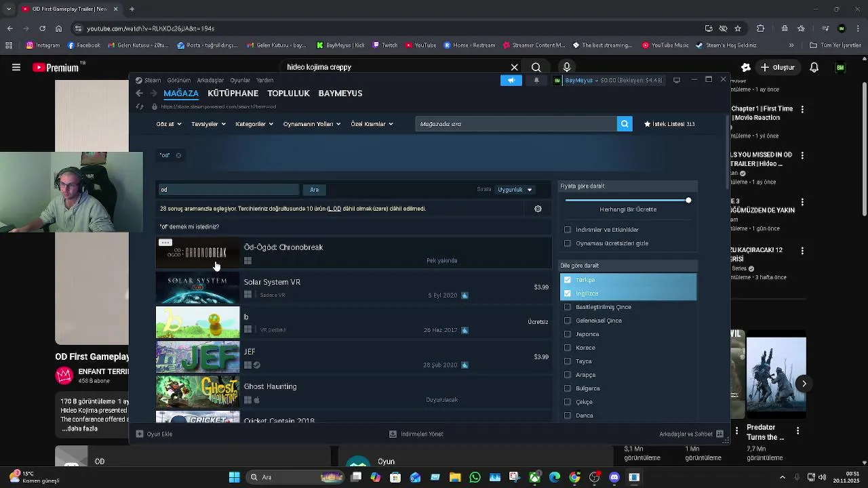Click the "od" search term input field
The height and width of the screenshot is (488, 868).
pos(228,190)
